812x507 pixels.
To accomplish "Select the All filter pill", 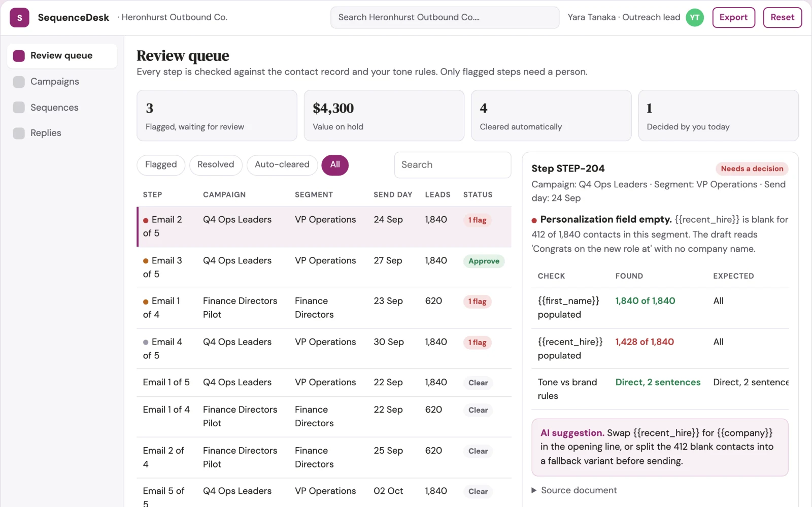I will pos(335,165).
